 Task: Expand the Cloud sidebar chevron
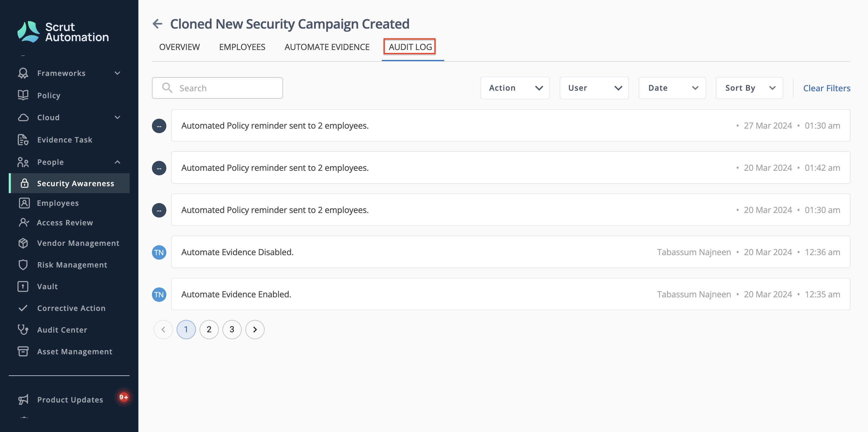coord(117,117)
